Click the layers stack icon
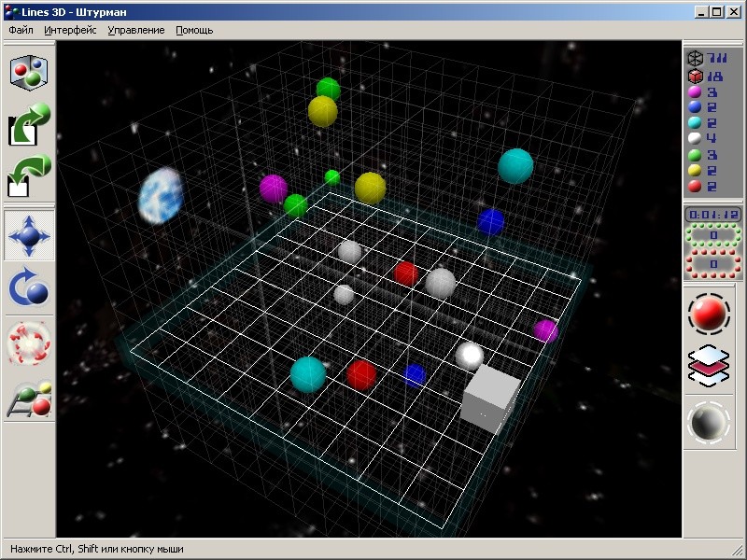Image resolution: width=747 pixels, height=560 pixels. click(709, 365)
